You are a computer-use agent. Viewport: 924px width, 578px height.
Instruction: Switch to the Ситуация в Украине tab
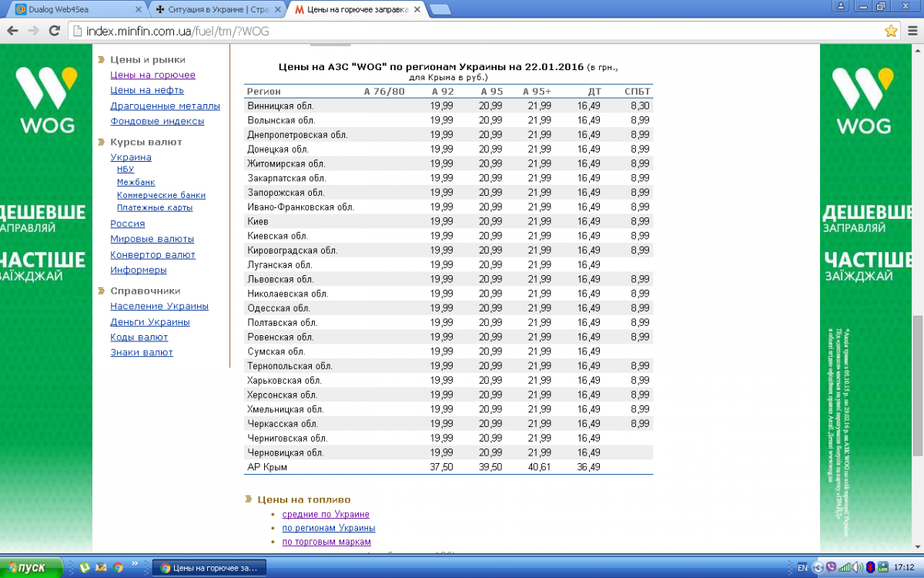pos(218,10)
